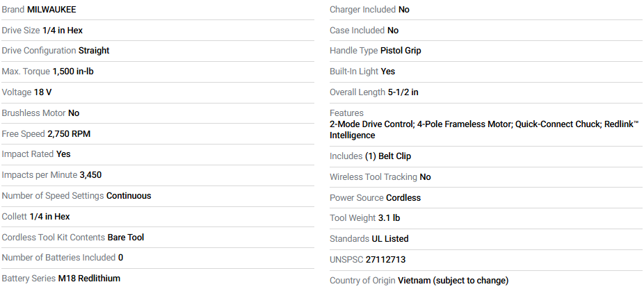Select the Built-In Light label

[x=354, y=72]
